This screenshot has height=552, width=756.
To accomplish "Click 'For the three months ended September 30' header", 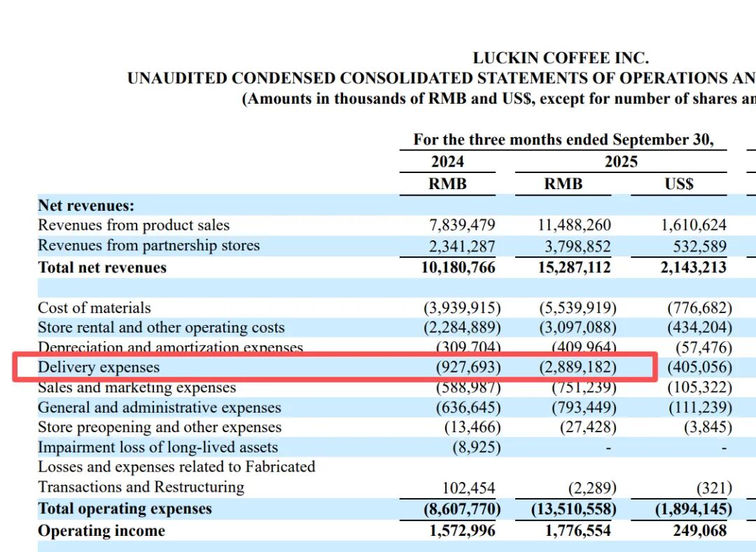I will click(563, 140).
